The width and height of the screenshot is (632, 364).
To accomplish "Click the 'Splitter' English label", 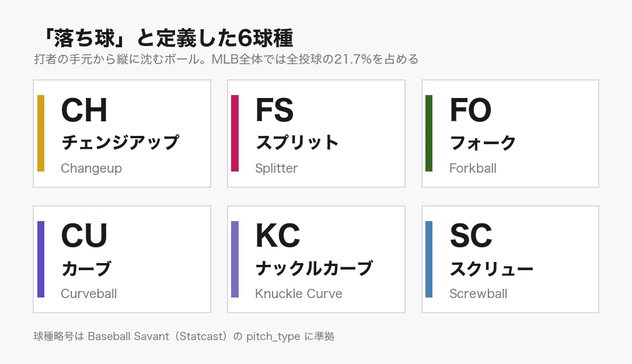I will click(x=277, y=169).
